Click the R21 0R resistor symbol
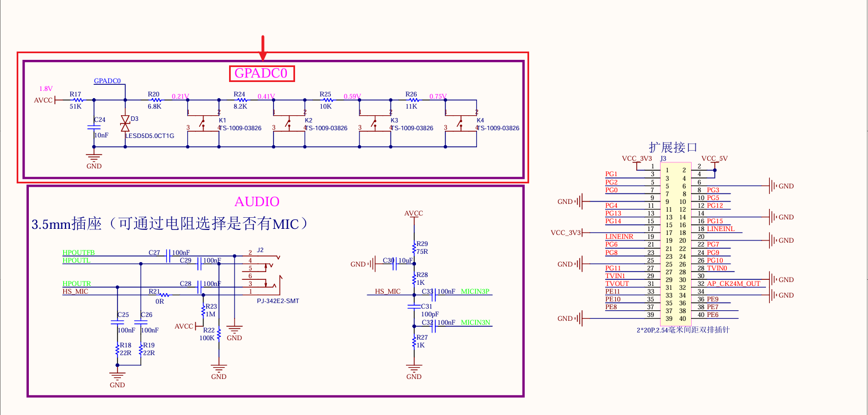 pos(164,295)
